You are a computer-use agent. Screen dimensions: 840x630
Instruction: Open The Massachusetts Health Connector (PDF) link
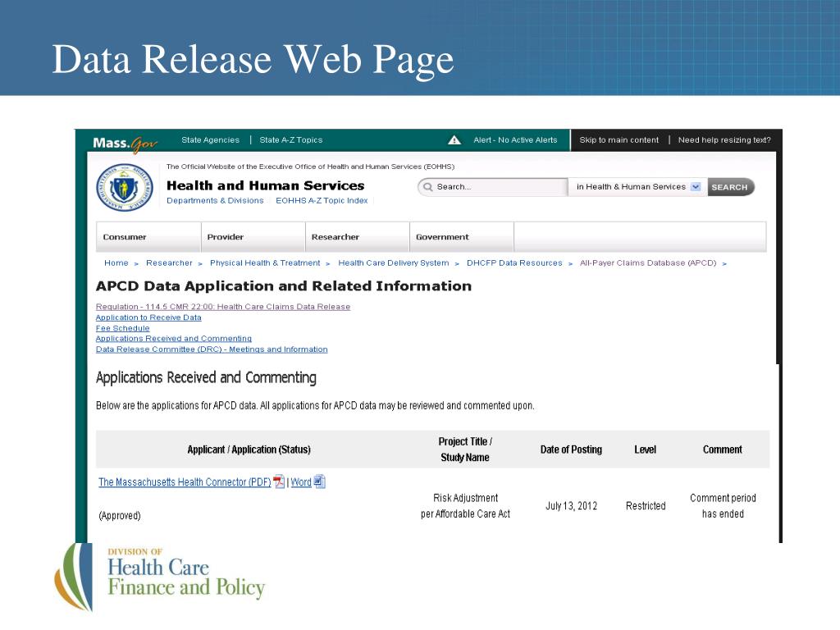pyautogui.click(x=185, y=482)
